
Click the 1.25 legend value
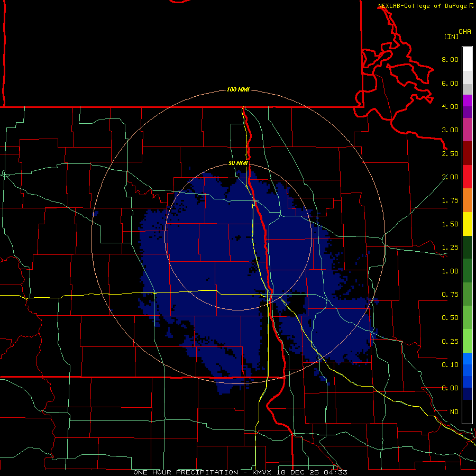(x=450, y=248)
